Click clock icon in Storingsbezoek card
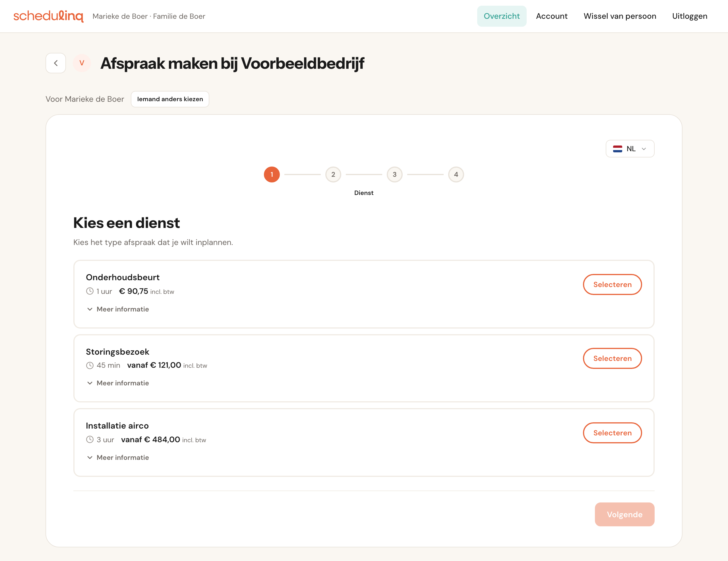The width and height of the screenshot is (728, 561). click(x=90, y=365)
